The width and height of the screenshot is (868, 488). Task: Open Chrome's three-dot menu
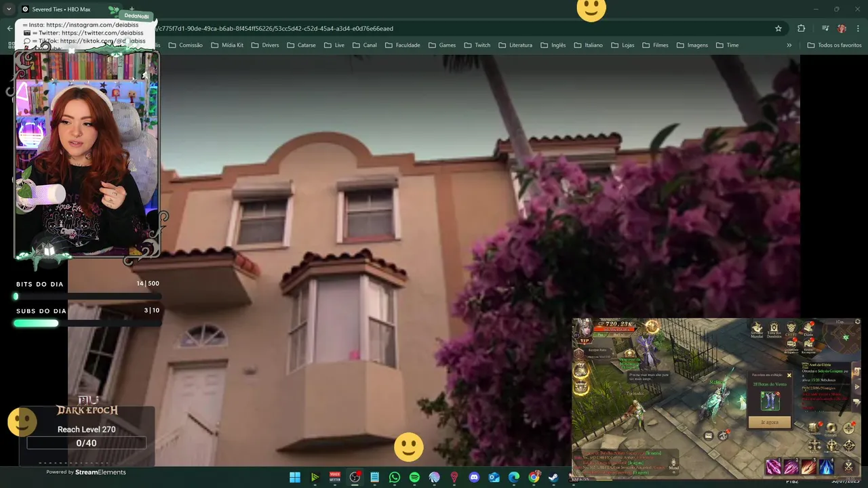pyautogui.click(x=857, y=28)
